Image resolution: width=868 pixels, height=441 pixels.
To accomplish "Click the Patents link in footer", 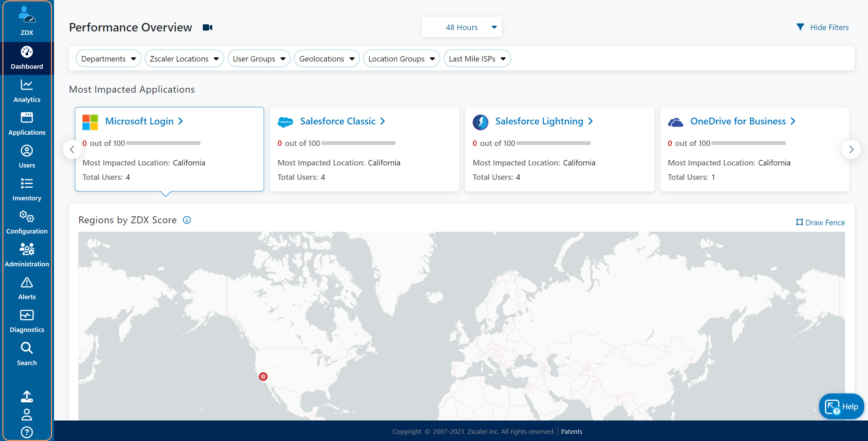I will click(x=571, y=431).
